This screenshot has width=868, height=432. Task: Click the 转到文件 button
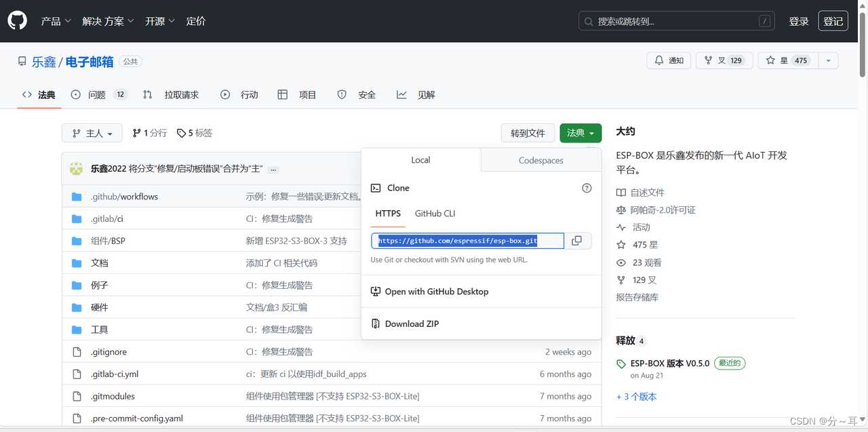tap(528, 133)
